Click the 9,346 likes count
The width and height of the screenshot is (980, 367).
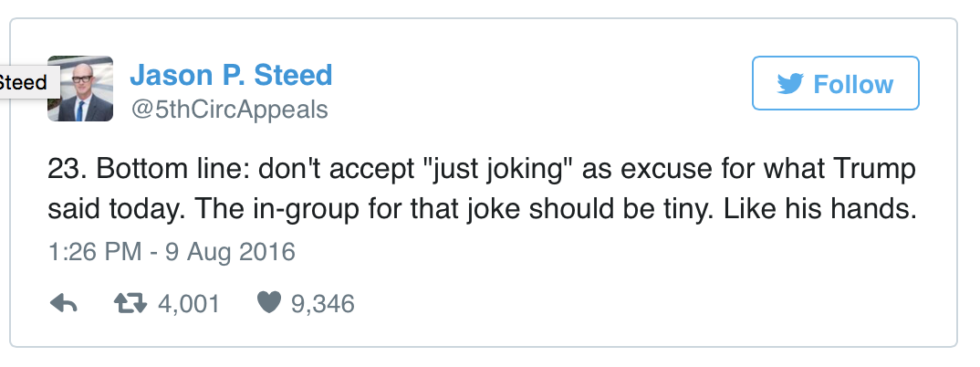322,303
